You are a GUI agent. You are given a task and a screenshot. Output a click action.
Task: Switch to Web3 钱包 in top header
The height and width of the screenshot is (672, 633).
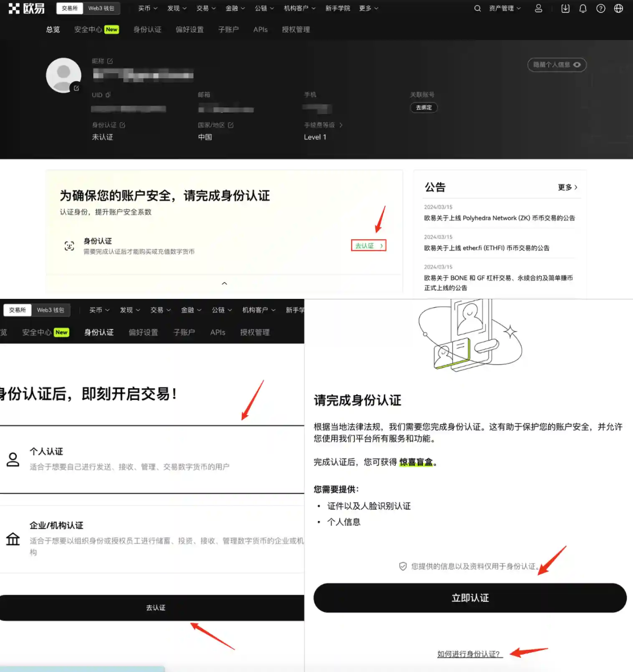(x=101, y=8)
